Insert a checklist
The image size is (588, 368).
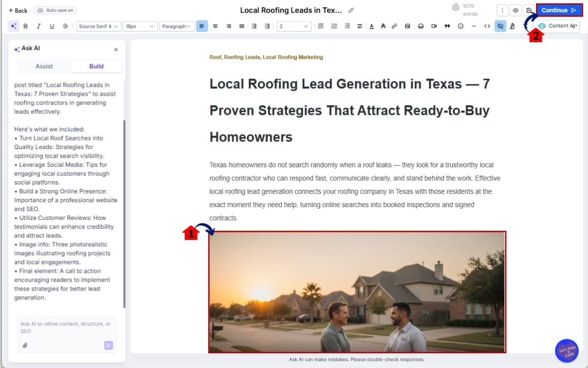347,26
